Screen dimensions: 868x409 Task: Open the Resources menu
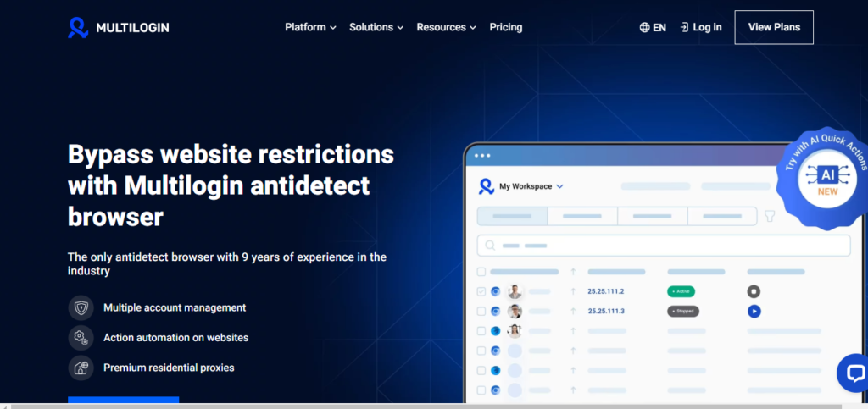coord(446,27)
